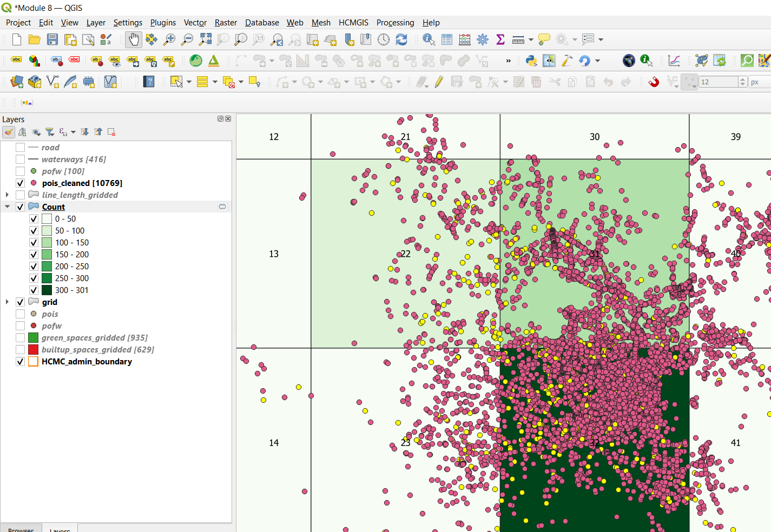
Task: Open the Select Features dropdown arrow
Action: click(189, 82)
